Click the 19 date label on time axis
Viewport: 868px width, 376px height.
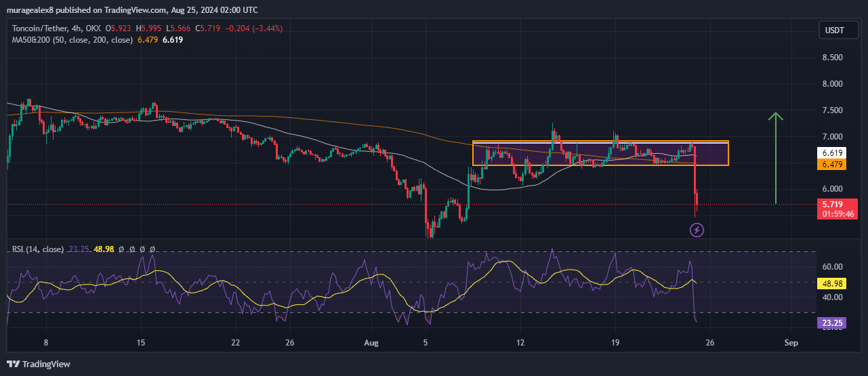point(615,343)
